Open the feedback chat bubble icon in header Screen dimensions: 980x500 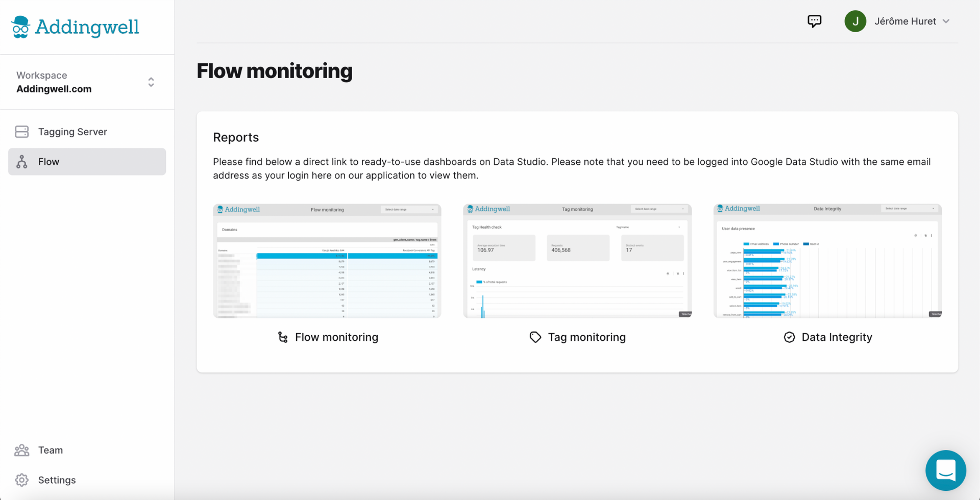pyautogui.click(x=814, y=21)
